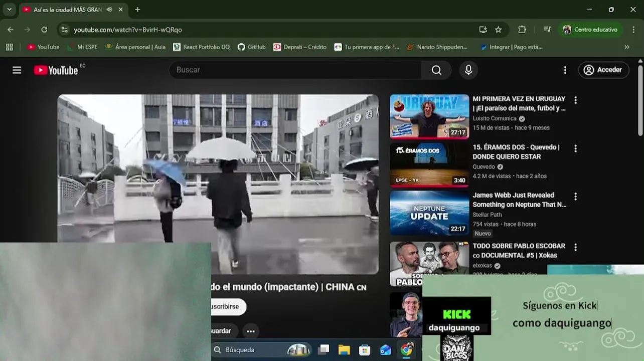Open options for Pablo Escobar video
644x361 pixels.
575,247
